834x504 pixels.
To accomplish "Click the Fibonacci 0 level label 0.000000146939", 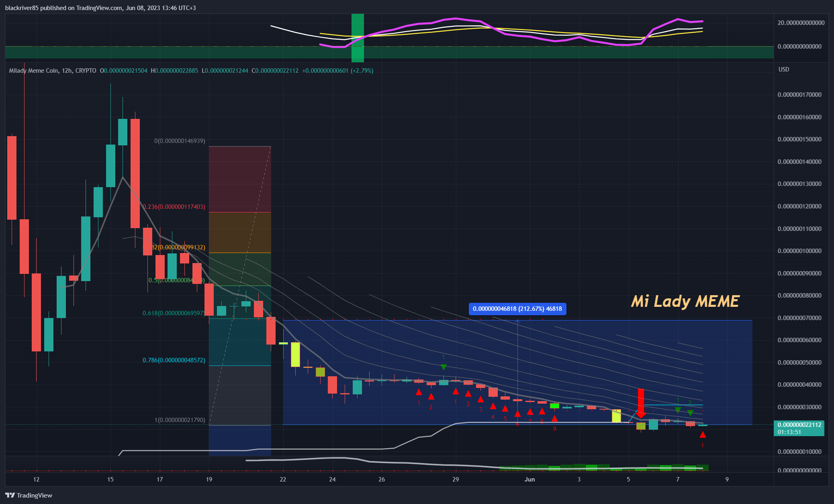I will [x=180, y=141].
